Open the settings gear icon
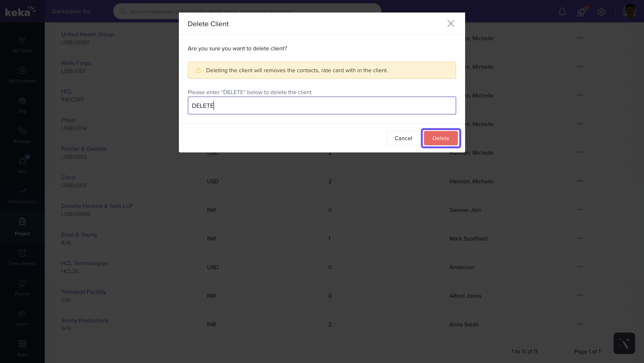This screenshot has width=644, height=363. click(x=601, y=11)
